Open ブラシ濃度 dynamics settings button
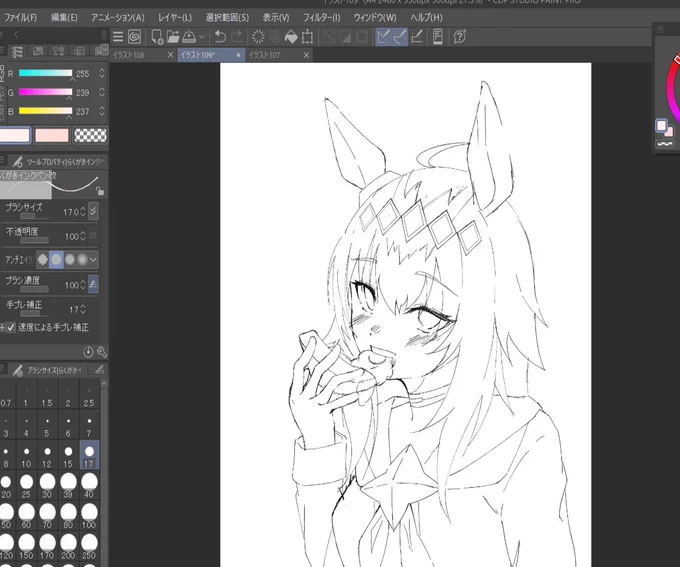 click(93, 284)
